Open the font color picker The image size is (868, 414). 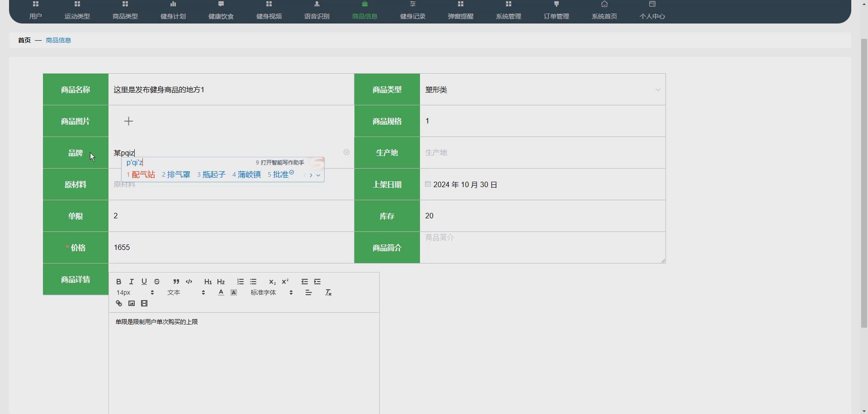point(221,292)
